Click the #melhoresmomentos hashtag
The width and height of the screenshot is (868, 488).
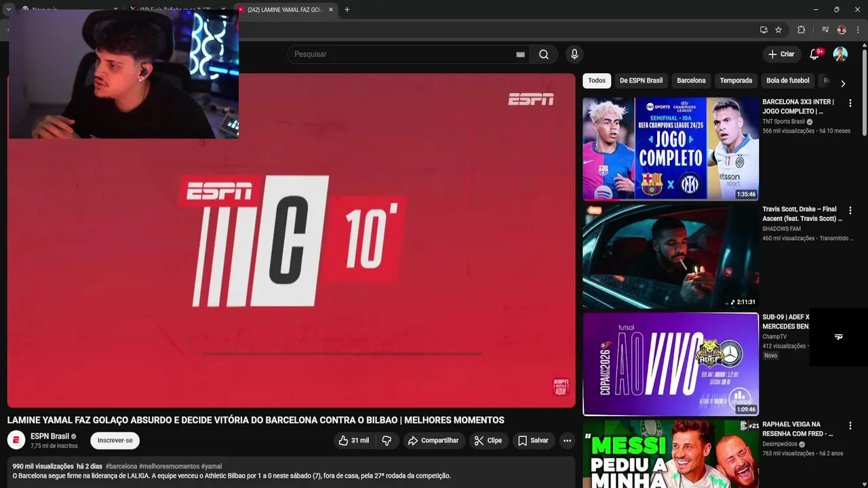coord(169,466)
